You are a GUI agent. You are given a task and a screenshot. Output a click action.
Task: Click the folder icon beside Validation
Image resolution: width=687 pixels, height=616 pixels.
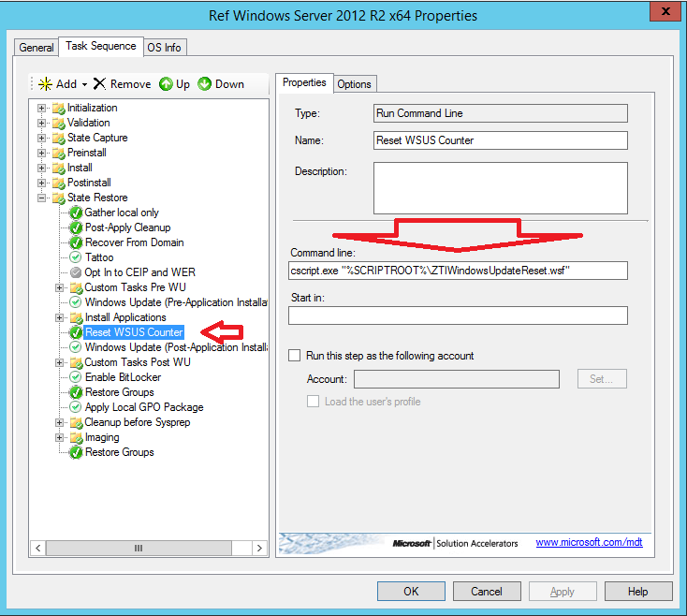click(x=58, y=123)
